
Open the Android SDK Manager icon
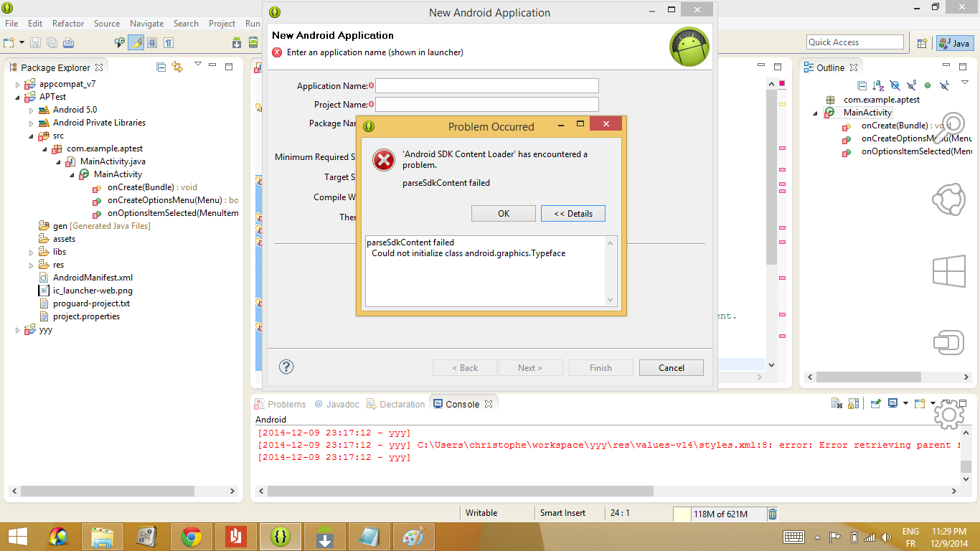(237, 43)
